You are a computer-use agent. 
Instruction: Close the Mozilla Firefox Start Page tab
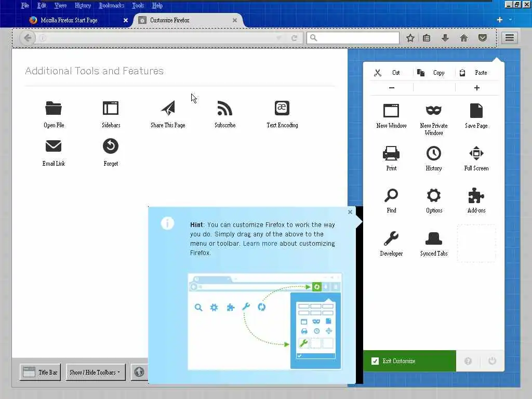coord(126,20)
